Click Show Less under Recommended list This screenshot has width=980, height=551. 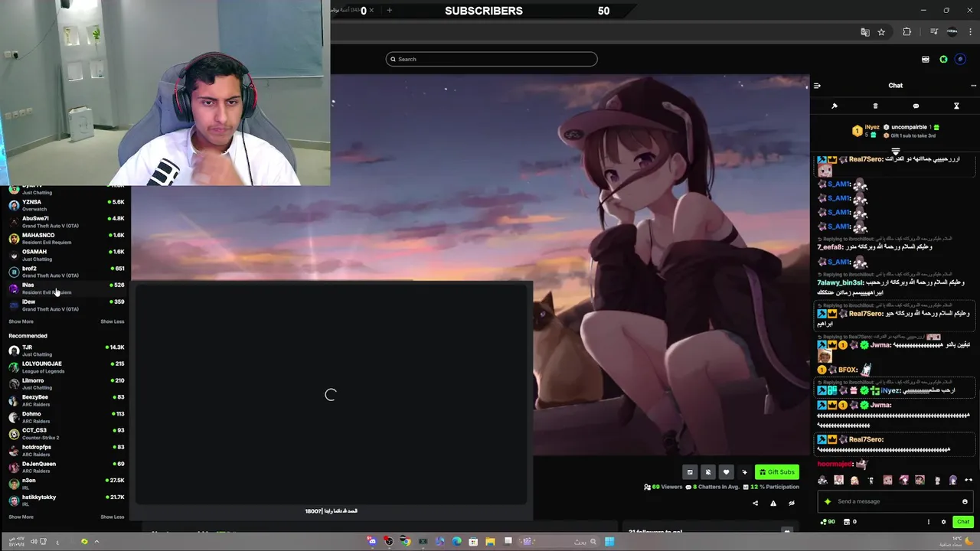[113, 517]
